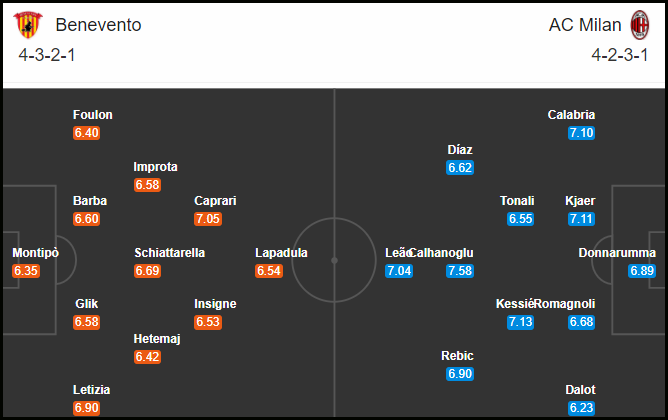The width and height of the screenshot is (668, 420).
Task: Select Kjaer's 7.11 rating badge
Action: click(x=582, y=219)
